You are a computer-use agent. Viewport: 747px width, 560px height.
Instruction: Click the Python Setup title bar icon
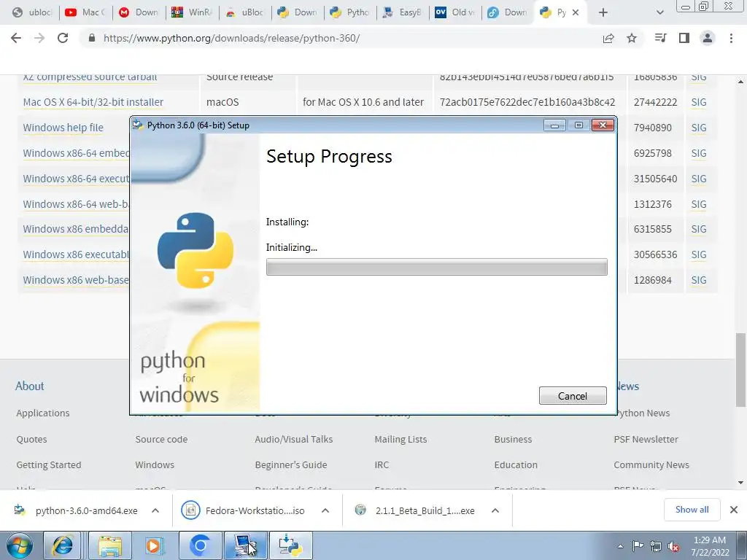(x=138, y=125)
